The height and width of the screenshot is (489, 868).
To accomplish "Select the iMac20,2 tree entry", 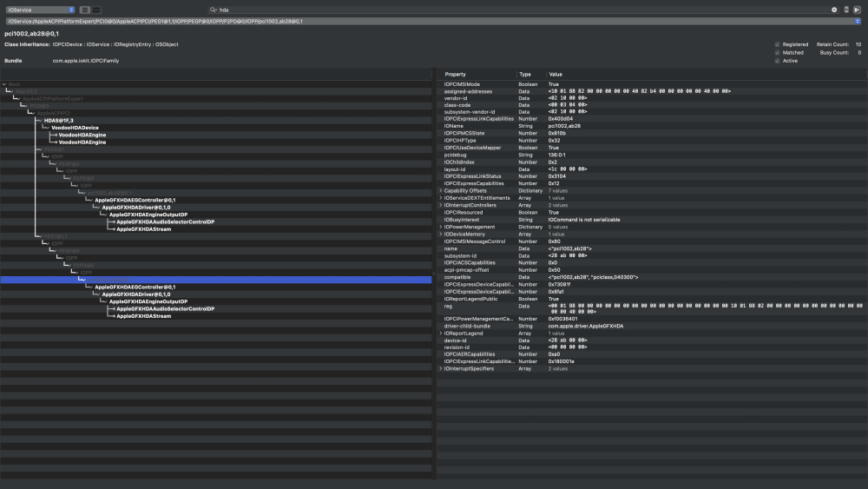I will click(x=26, y=91).
